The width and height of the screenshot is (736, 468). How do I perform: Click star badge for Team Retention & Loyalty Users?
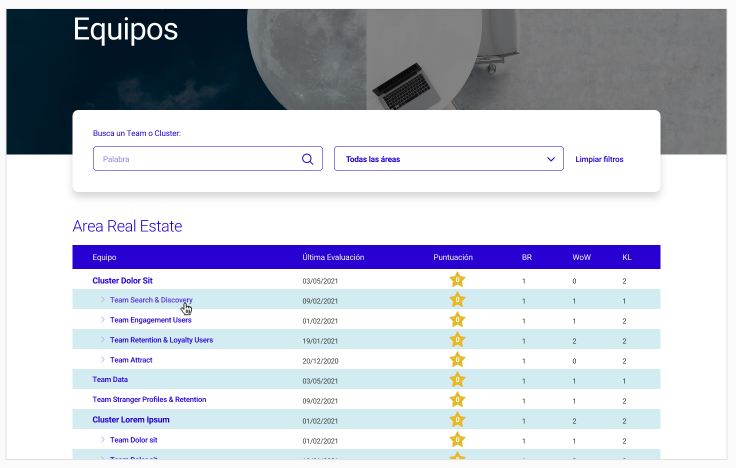click(457, 340)
